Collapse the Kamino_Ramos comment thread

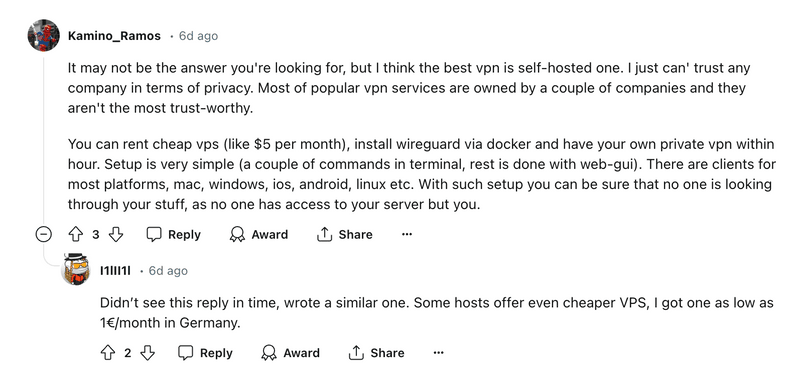pos(43,235)
